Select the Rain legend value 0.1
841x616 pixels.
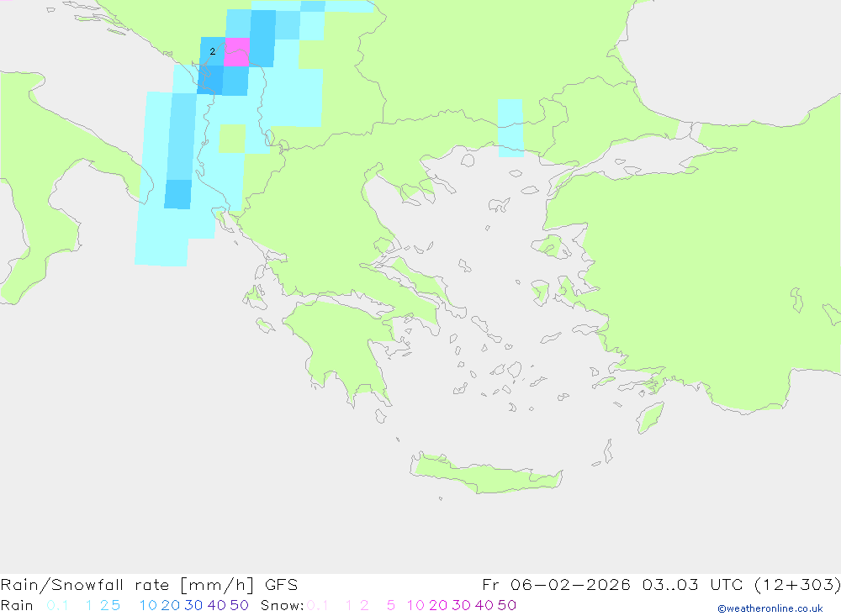[x=57, y=605]
